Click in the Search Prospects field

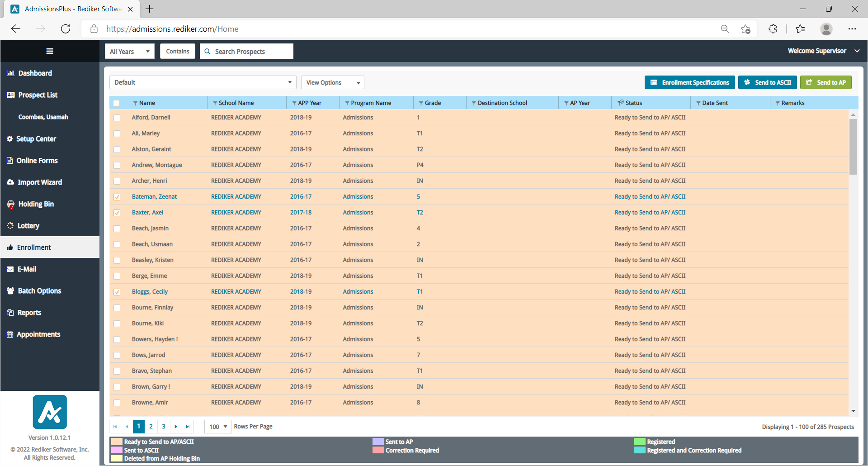point(247,51)
